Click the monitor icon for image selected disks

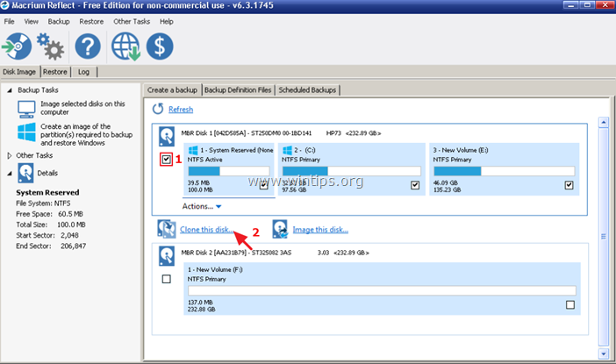26,109
